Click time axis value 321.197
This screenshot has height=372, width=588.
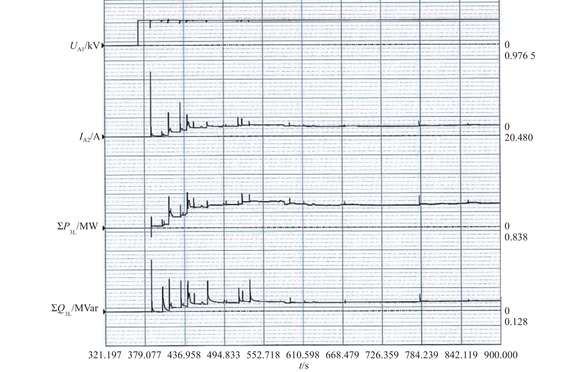(105, 355)
